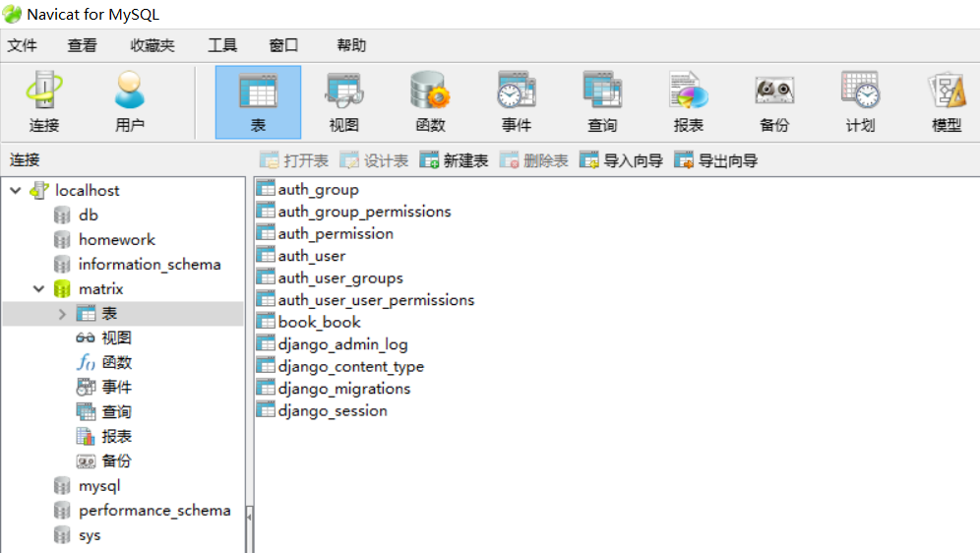Collapse the localhost connection tree
980x553 pixels.
[x=16, y=190]
